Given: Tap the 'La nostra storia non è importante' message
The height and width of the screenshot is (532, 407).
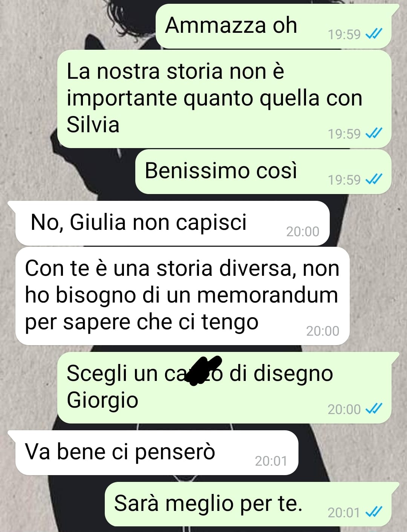Looking at the screenshot, I should pyautogui.click(x=224, y=99).
